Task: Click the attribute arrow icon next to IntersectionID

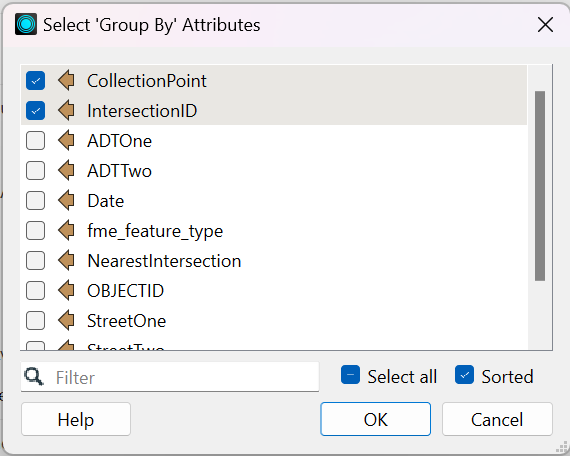Action: coord(67,111)
